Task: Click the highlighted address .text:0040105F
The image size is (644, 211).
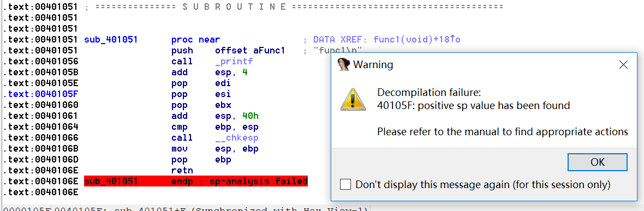Action: tap(40, 94)
